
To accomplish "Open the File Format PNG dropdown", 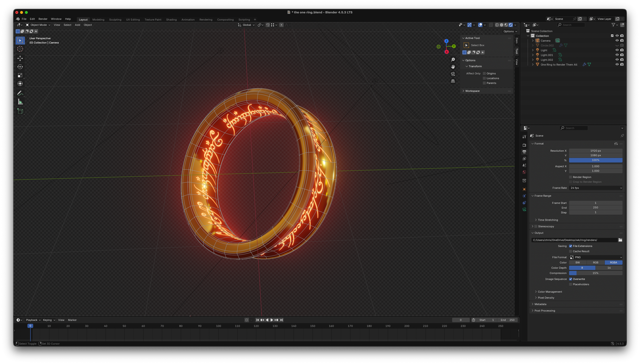I will (x=595, y=257).
